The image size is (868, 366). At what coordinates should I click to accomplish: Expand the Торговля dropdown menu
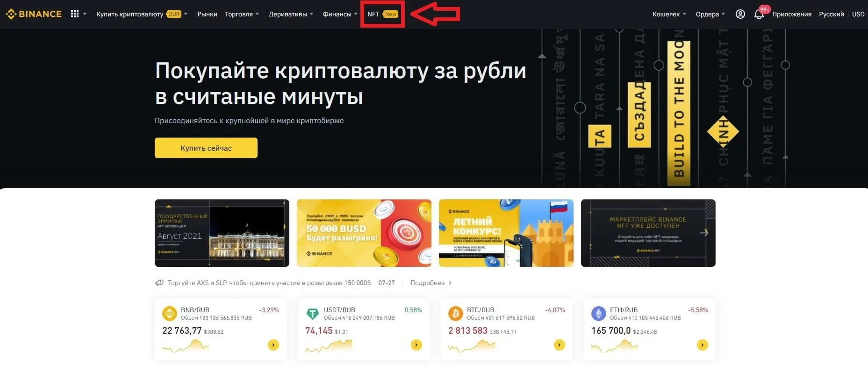click(x=242, y=14)
